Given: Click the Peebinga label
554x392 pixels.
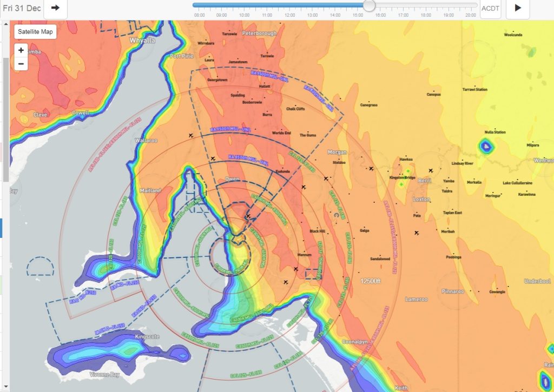Looking at the screenshot, I should click(454, 257).
